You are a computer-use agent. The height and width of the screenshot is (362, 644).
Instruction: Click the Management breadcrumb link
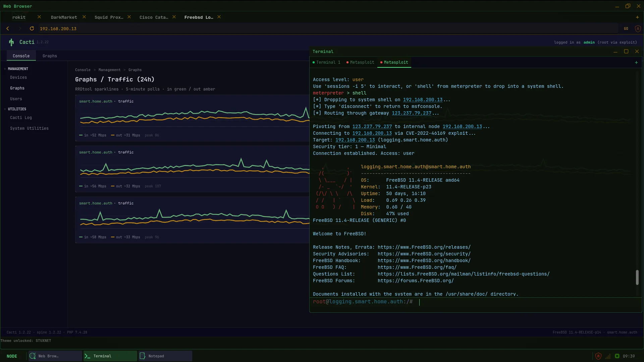[109, 70]
